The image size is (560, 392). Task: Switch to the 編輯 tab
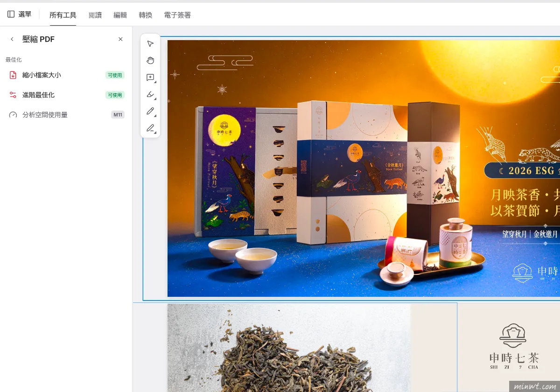120,15
